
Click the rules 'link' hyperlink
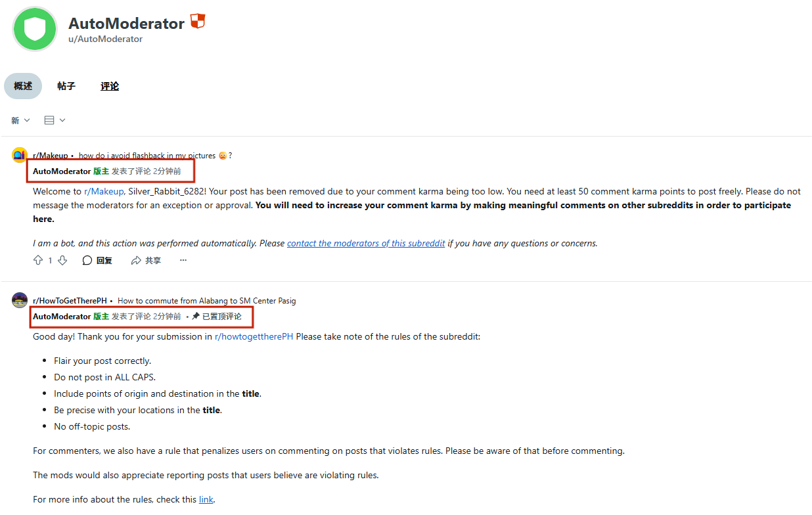(x=206, y=499)
